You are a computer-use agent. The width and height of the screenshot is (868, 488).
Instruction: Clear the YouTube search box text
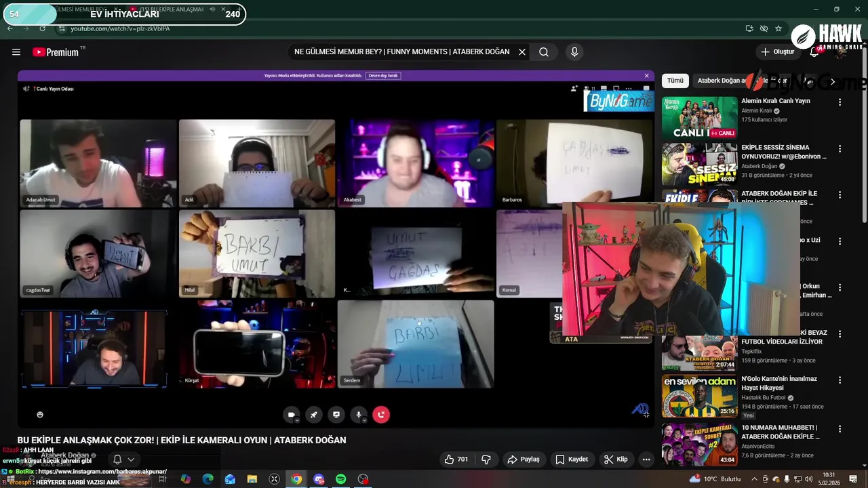coord(522,52)
